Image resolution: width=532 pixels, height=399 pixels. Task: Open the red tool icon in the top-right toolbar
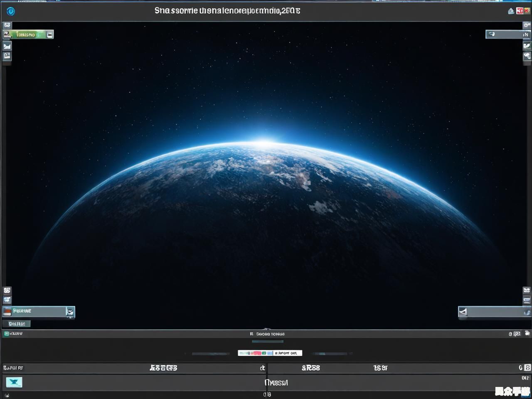click(x=520, y=11)
